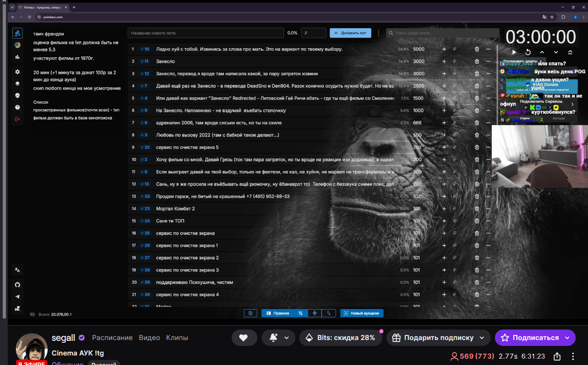Open the Клипы channel tab

(177, 338)
